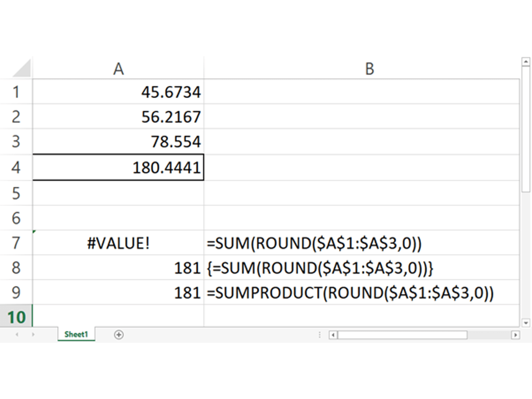This screenshot has width=532, height=399.
Task: Click the previous sheet navigation arrow
Action: click(x=17, y=334)
